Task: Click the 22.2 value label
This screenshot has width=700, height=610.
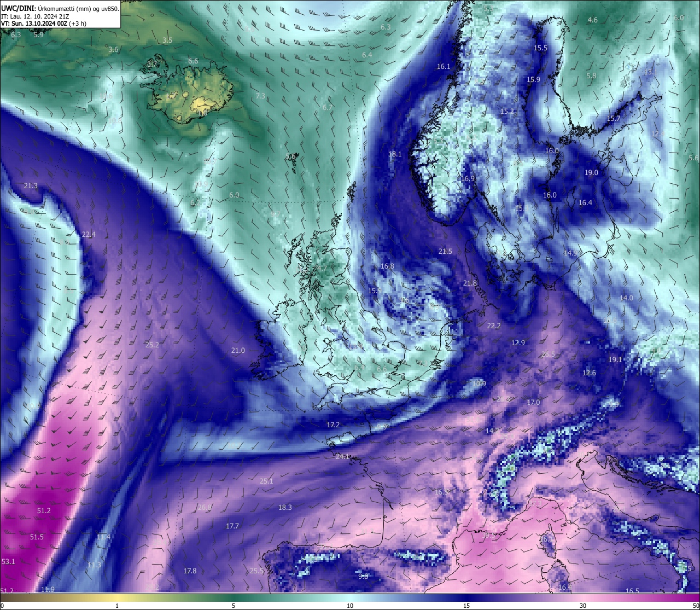Action: pos(494,326)
